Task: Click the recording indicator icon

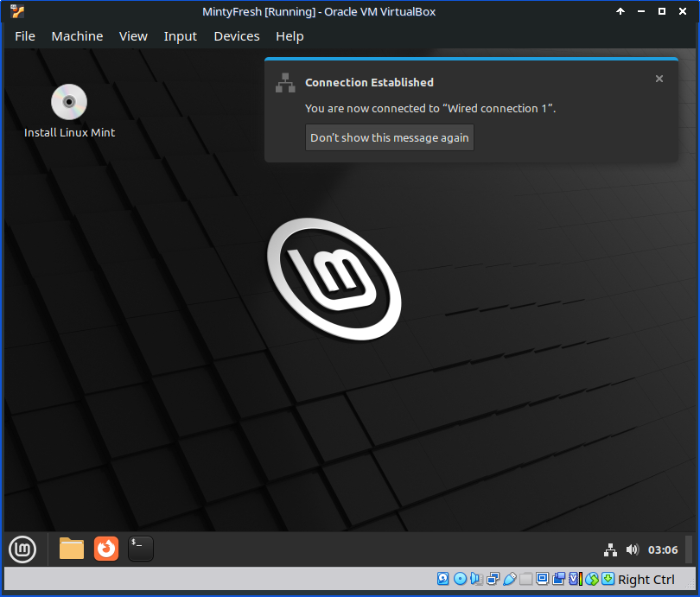Action: pyautogui.click(x=558, y=579)
